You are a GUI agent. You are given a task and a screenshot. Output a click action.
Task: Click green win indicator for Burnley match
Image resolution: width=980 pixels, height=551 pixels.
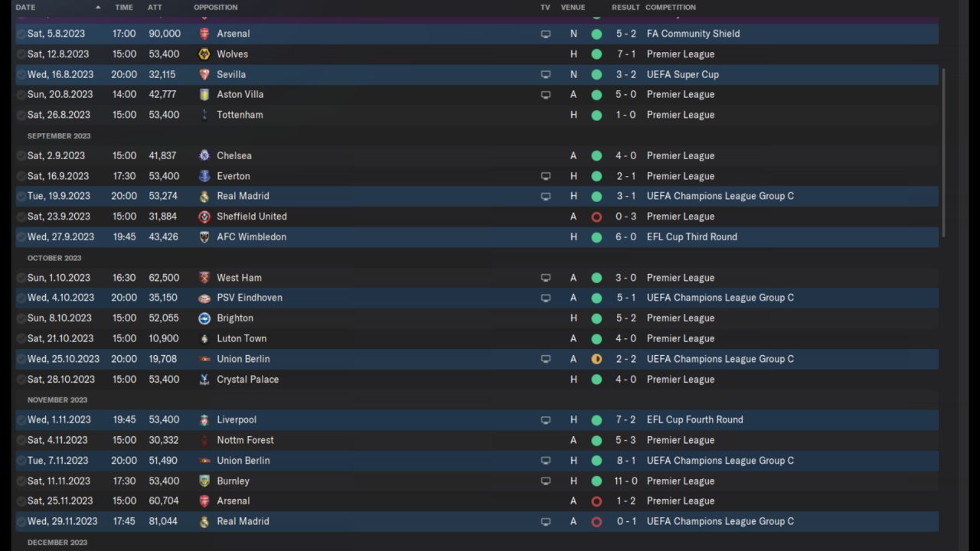596,481
